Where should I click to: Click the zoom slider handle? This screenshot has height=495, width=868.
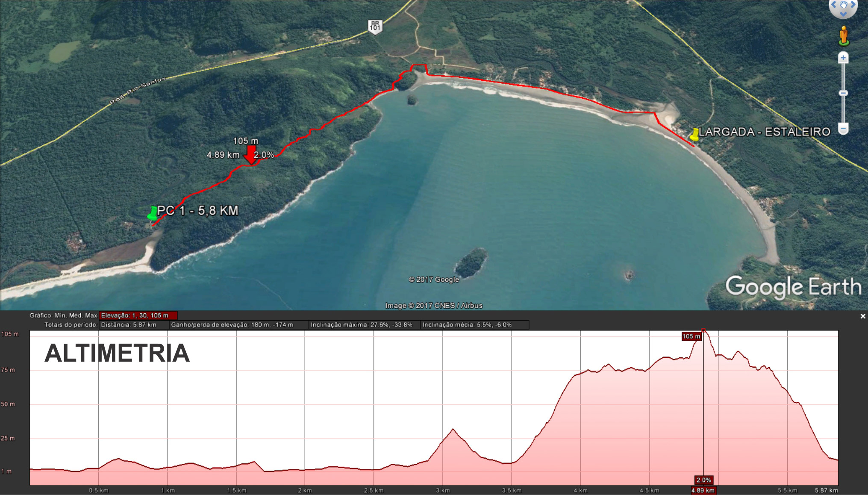tap(843, 93)
